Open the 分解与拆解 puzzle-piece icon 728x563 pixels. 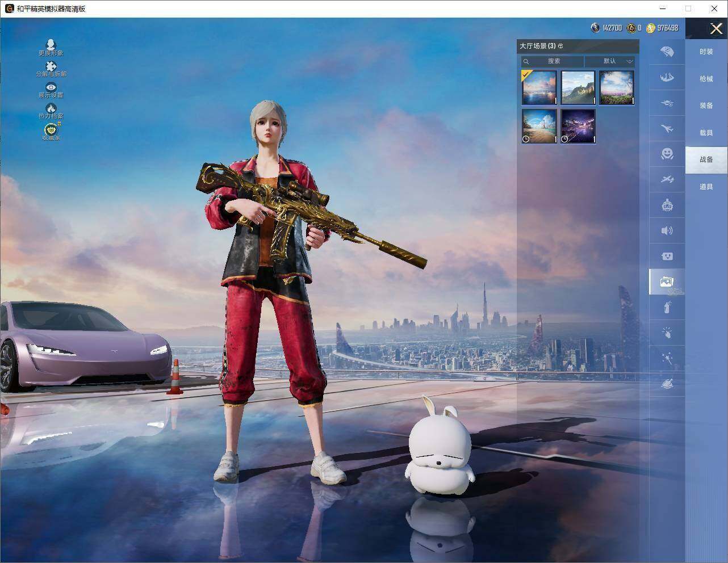pos(51,69)
